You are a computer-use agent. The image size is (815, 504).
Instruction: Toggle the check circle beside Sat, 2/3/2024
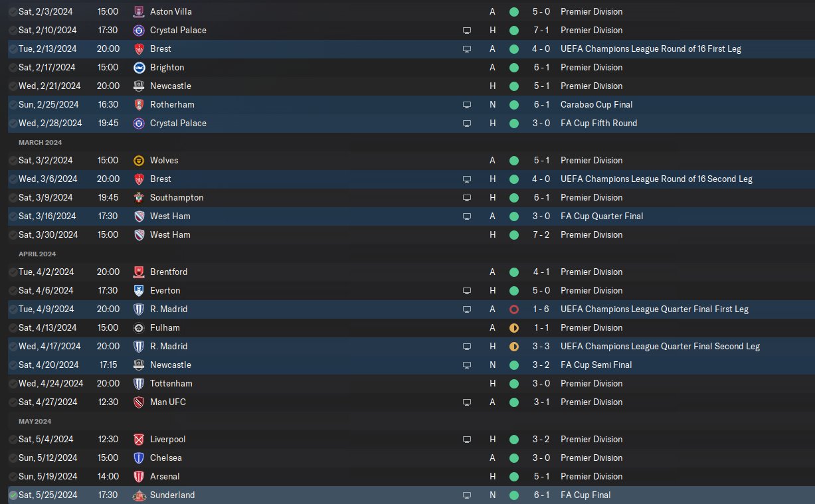tap(13, 11)
